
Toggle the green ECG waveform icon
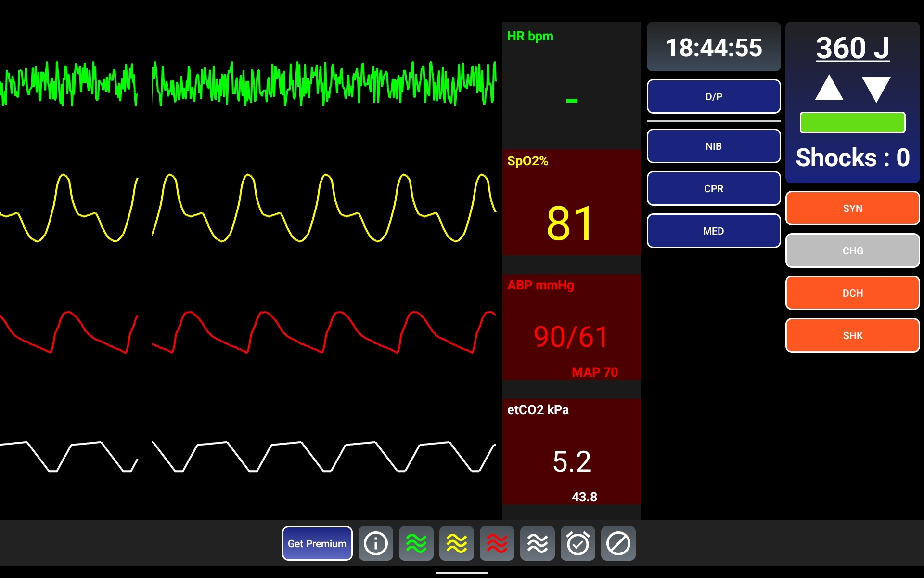point(416,543)
